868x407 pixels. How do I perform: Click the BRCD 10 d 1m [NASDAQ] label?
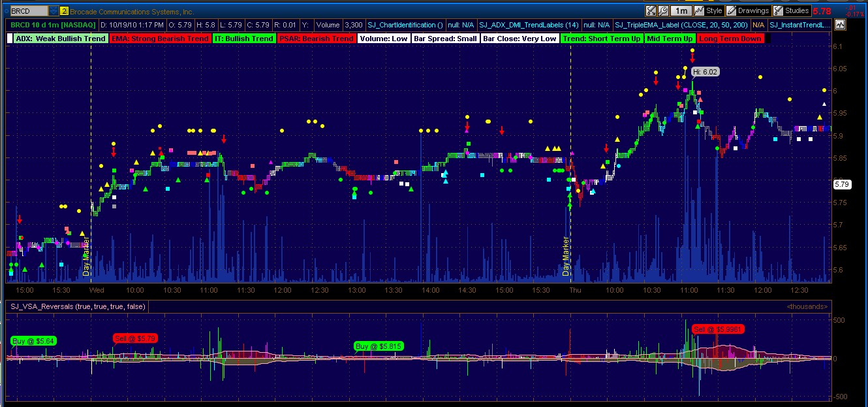(54, 25)
